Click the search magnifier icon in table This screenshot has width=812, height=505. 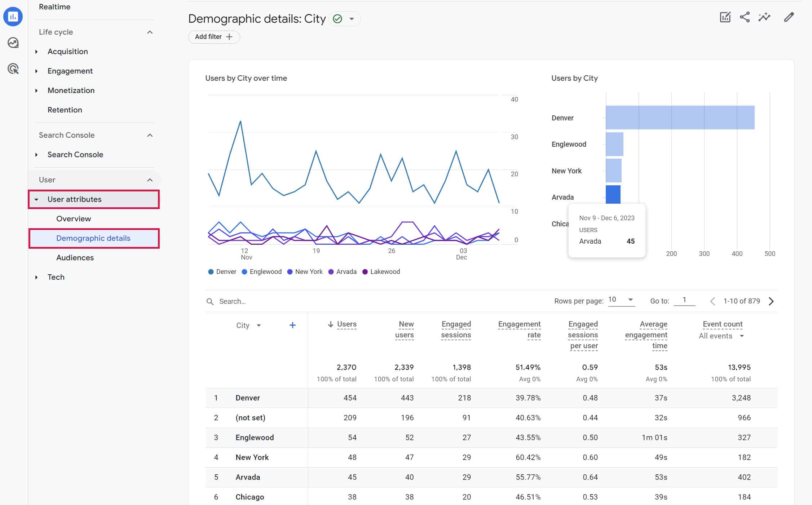[x=210, y=301]
